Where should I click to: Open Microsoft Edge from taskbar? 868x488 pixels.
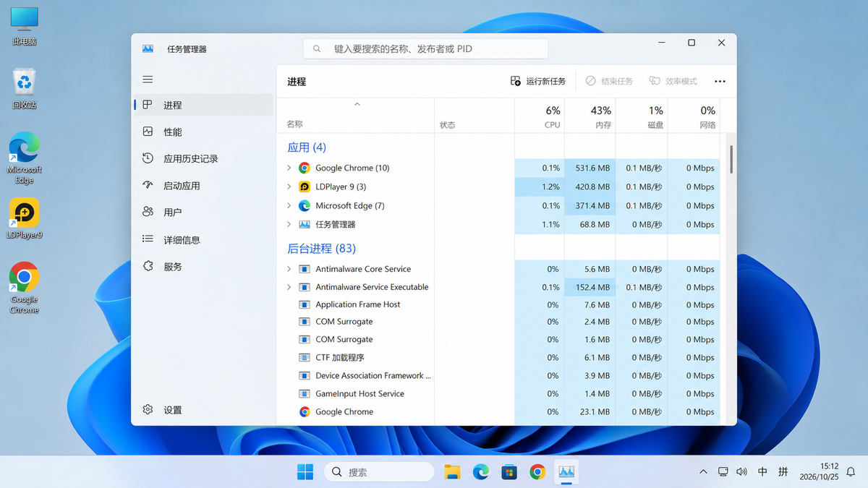coord(481,472)
